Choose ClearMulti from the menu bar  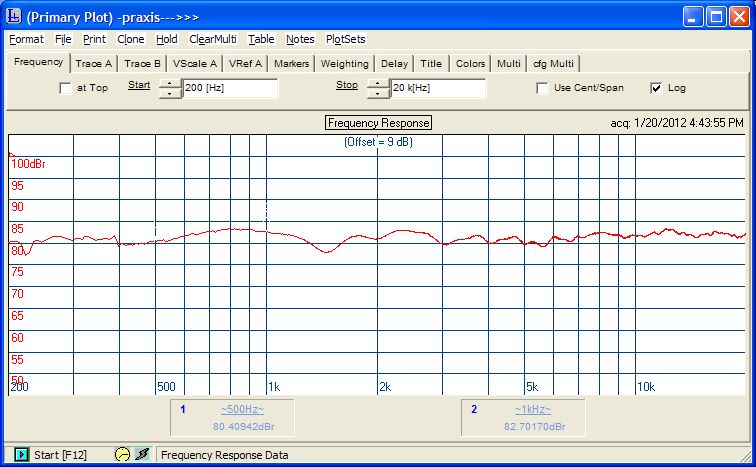click(213, 39)
